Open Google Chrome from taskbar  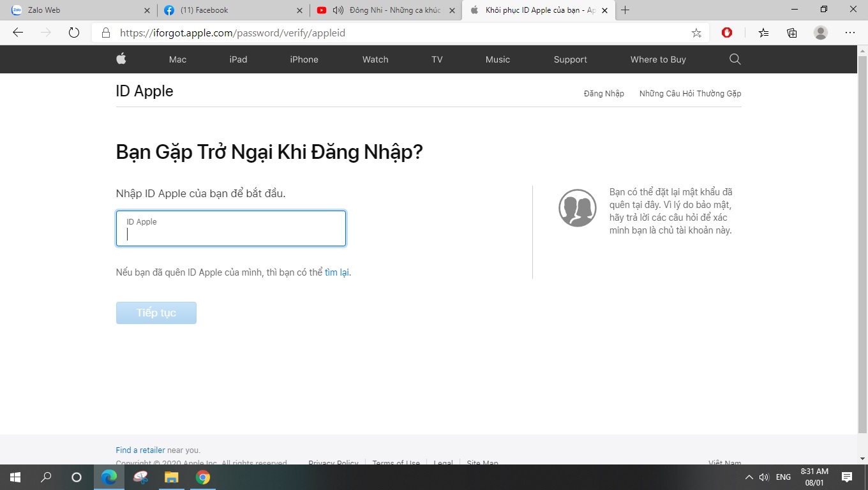coord(203,477)
